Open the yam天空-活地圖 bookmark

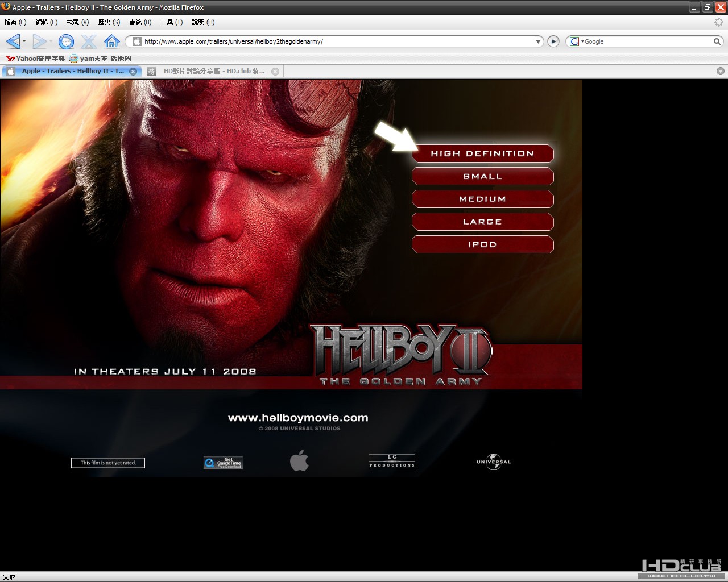(100, 59)
